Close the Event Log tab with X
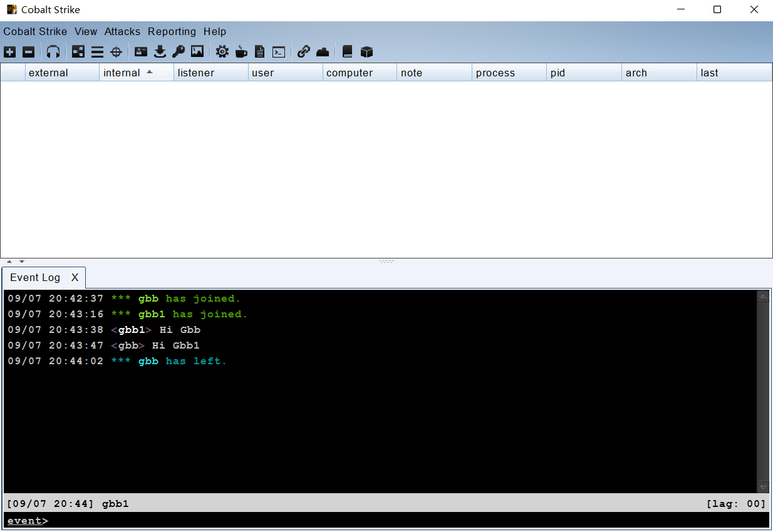 (75, 277)
